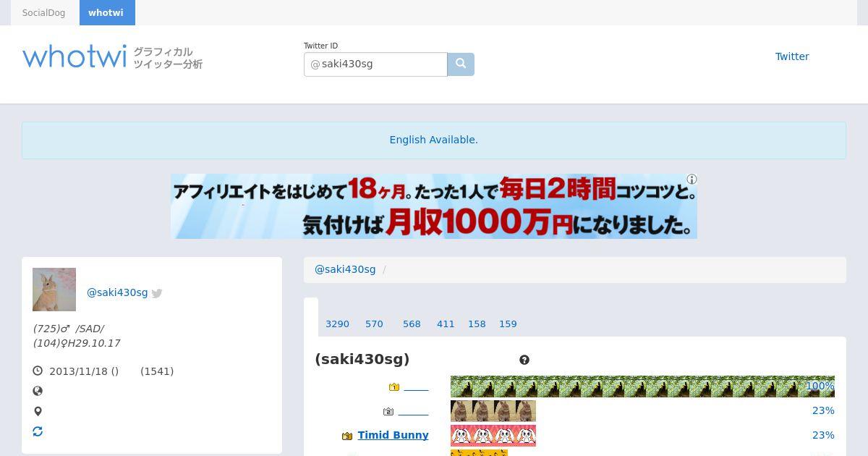Click @saki430sg in the breadcrumb

[x=345, y=269]
